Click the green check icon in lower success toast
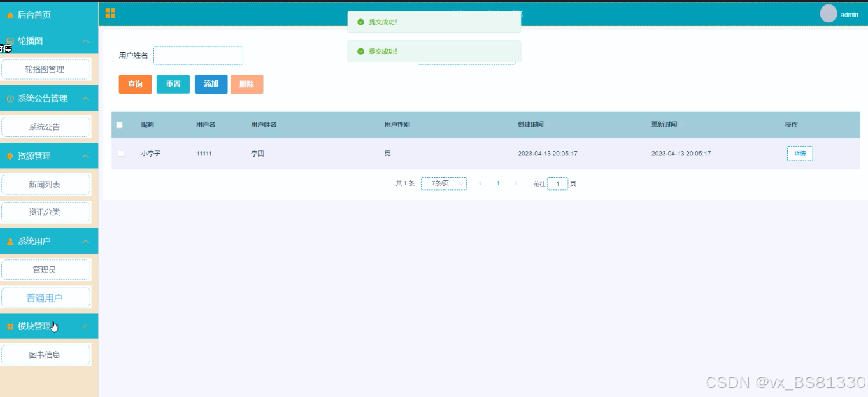868x397 pixels. (x=360, y=52)
